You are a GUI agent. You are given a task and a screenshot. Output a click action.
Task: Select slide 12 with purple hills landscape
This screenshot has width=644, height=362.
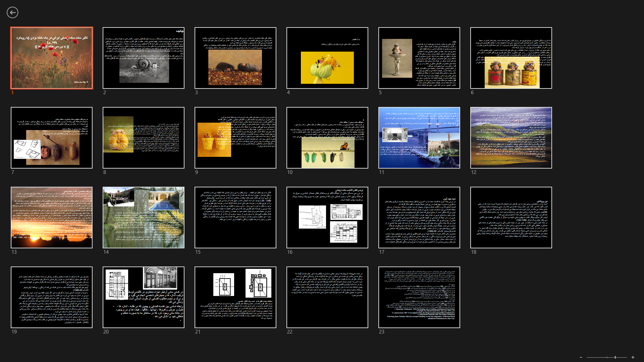pyautogui.click(x=511, y=138)
